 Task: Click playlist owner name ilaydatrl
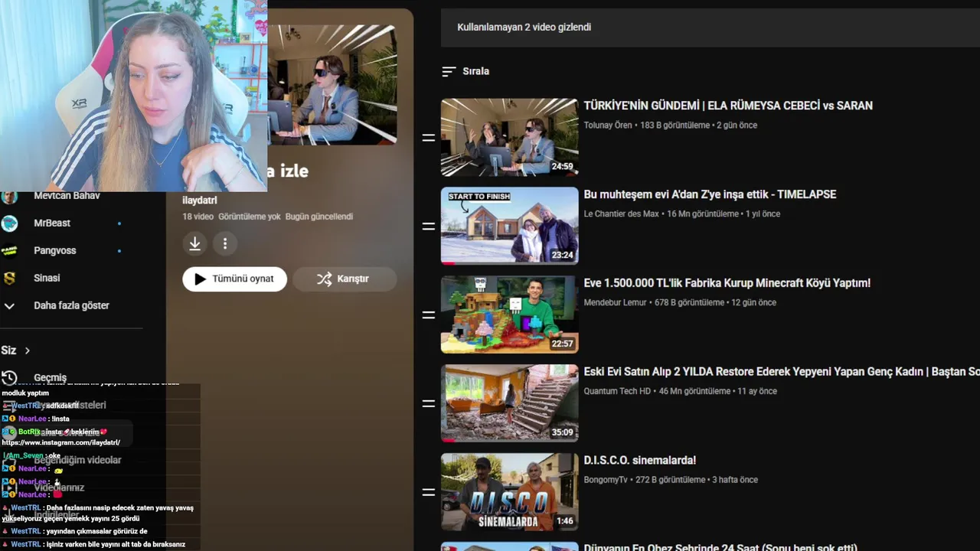199,201
